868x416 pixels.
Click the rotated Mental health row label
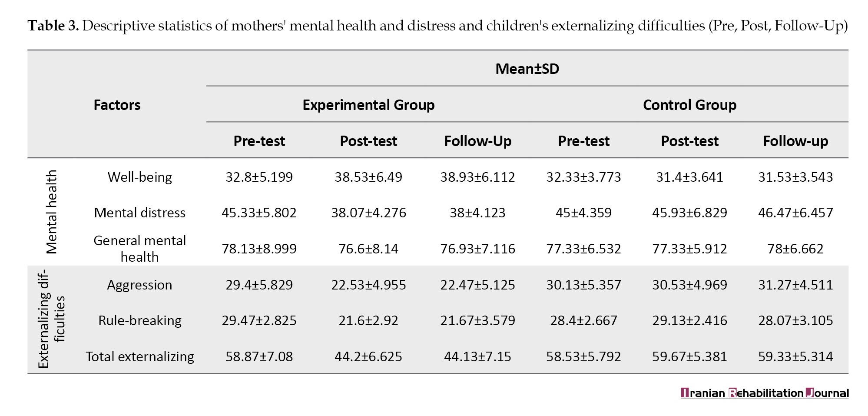(52, 212)
